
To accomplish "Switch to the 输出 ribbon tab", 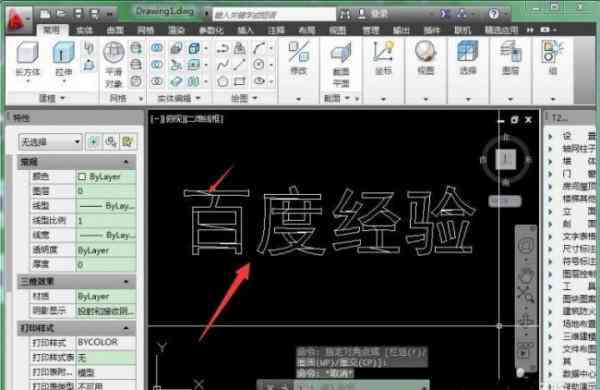I will pyautogui.click(x=401, y=30).
